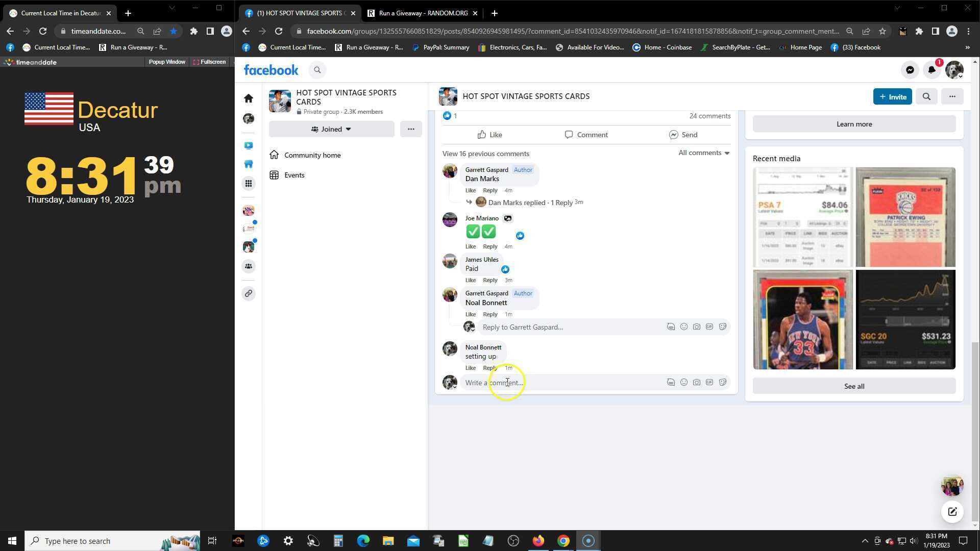Click the Invite button
The height and width of the screenshot is (551, 980).
pos(892,96)
